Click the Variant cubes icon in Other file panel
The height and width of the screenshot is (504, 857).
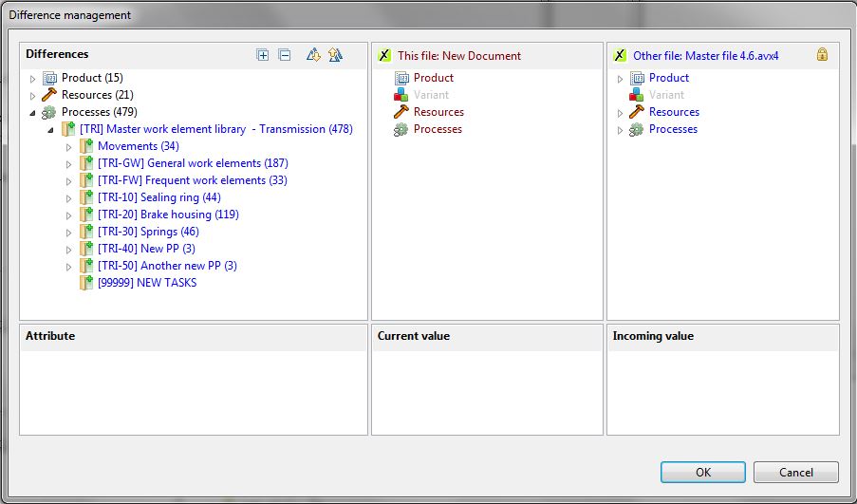637,95
